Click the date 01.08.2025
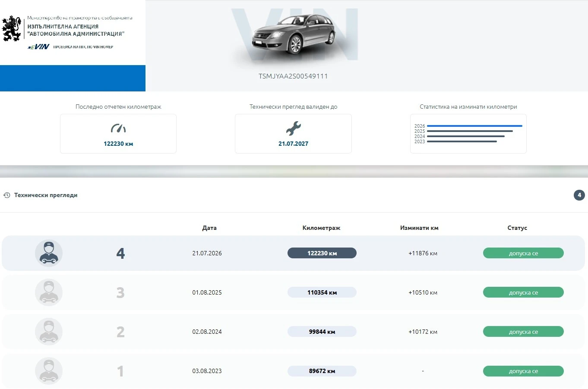The image size is (588, 389). [207, 292]
